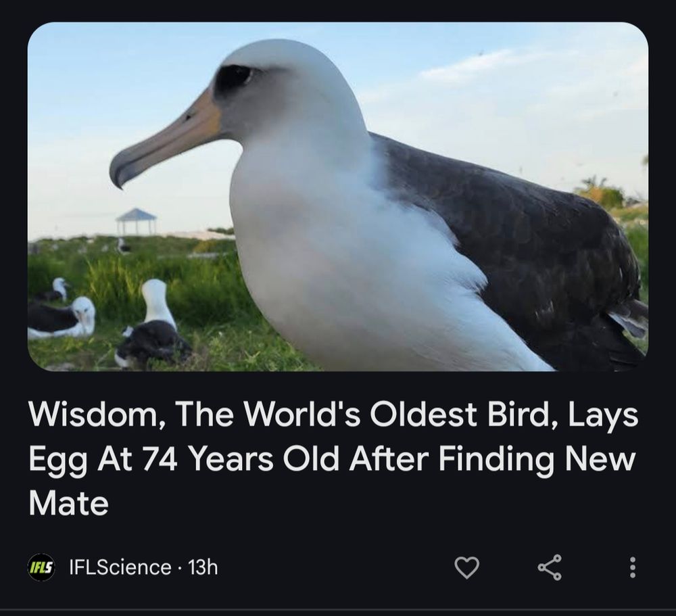Image resolution: width=676 pixels, height=616 pixels.
Task: Click the resting albatross at the photo's left edge
Action: [x=62, y=318]
